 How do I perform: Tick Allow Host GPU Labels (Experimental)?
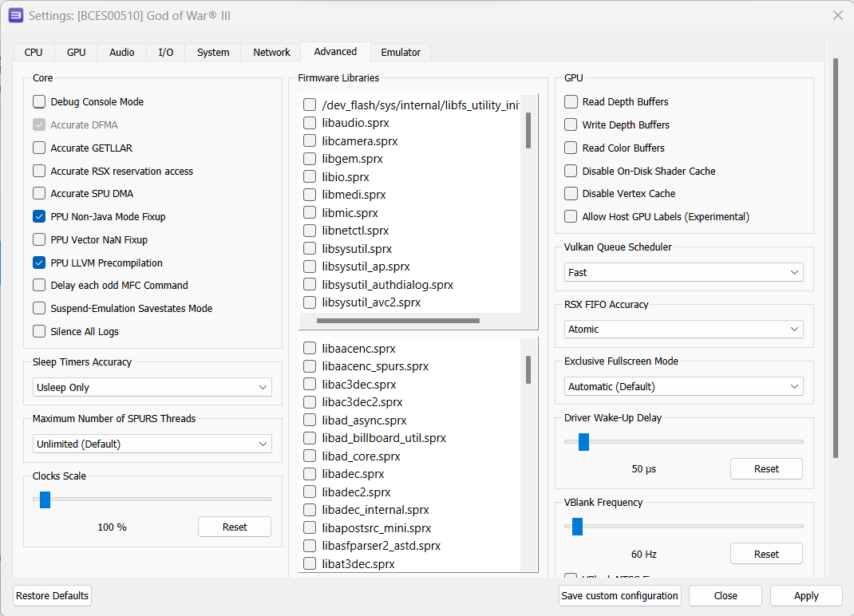(571, 217)
